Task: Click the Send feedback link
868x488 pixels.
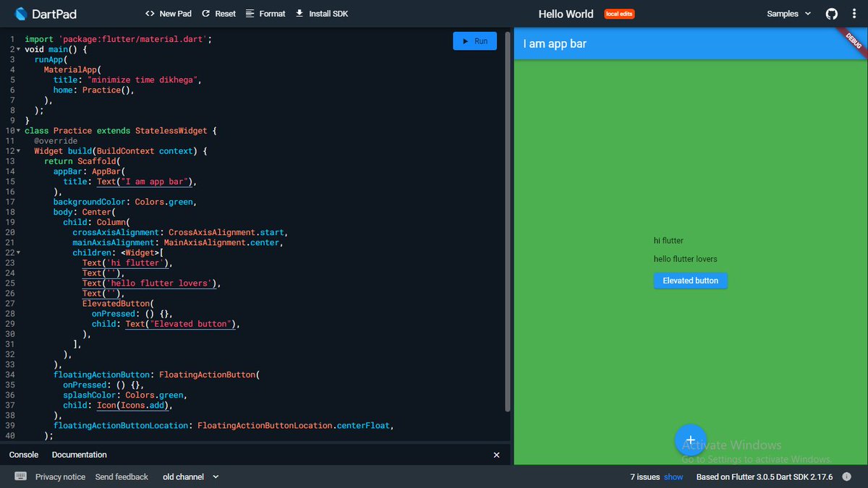Action: 122,476
